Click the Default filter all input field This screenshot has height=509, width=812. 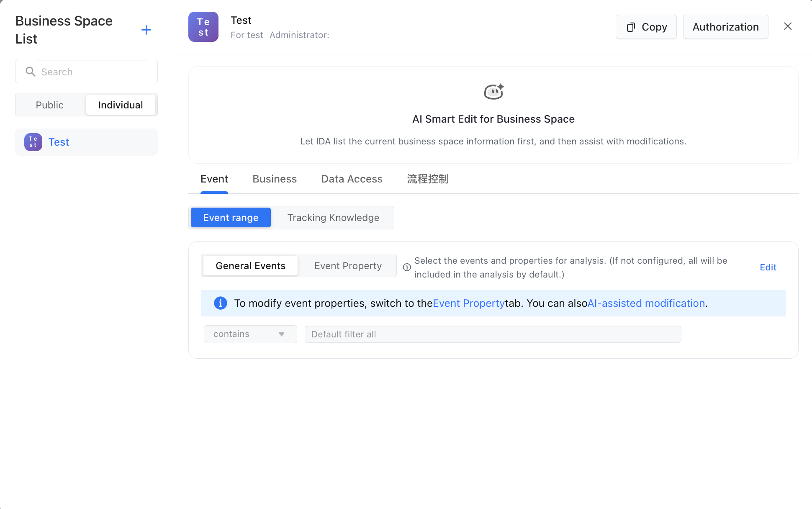coord(493,334)
